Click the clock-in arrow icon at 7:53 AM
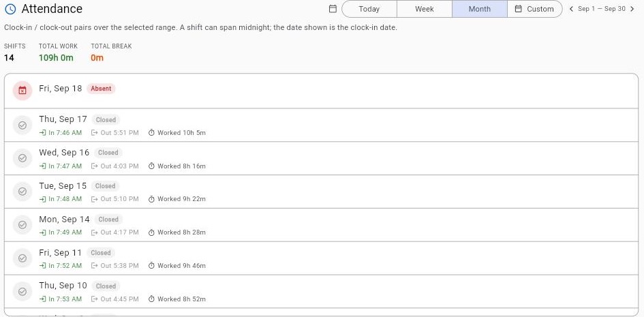 [x=42, y=299]
